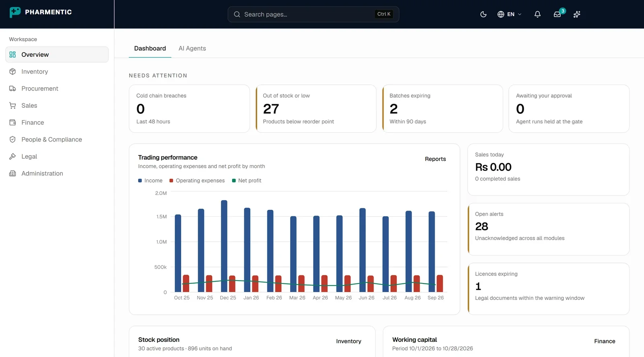Open the Out of stock or low card
Image resolution: width=644 pixels, height=357 pixels.
pyautogui.click(x=316, y=109)
